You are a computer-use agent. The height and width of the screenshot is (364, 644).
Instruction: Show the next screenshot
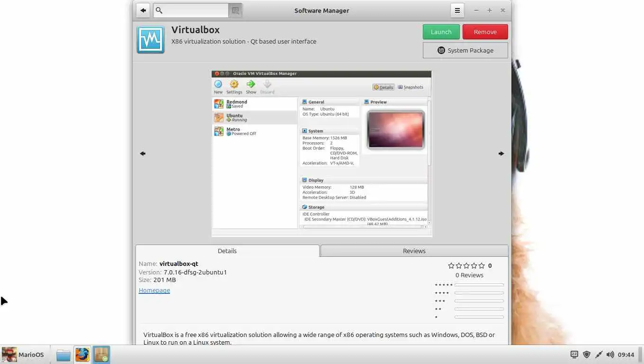click(x=501, y=154)
